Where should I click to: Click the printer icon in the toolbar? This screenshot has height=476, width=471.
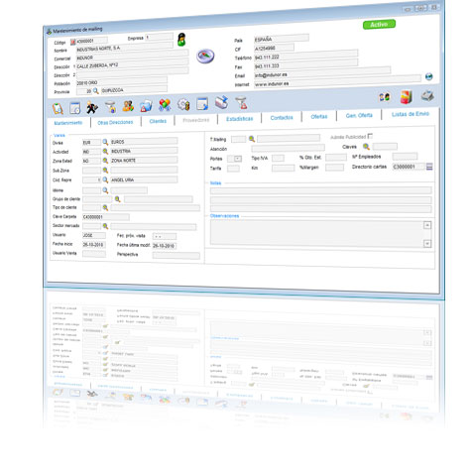tap(427, 96)
